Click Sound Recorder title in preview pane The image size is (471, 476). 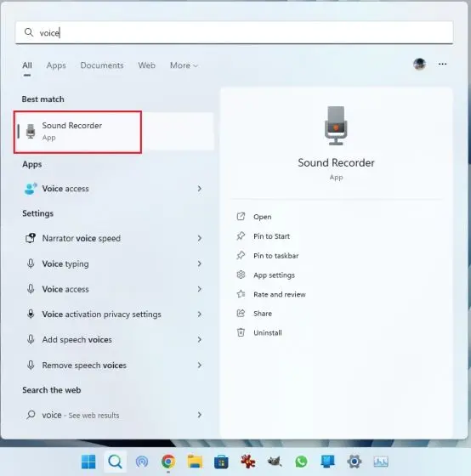(336, 162)
